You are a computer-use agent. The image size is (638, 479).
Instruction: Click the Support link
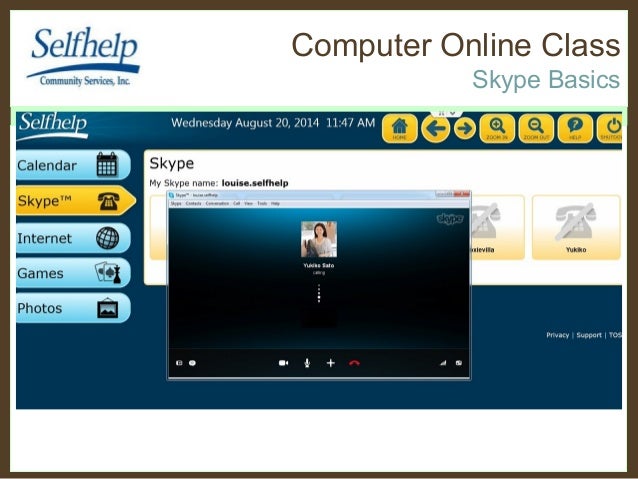589,335
